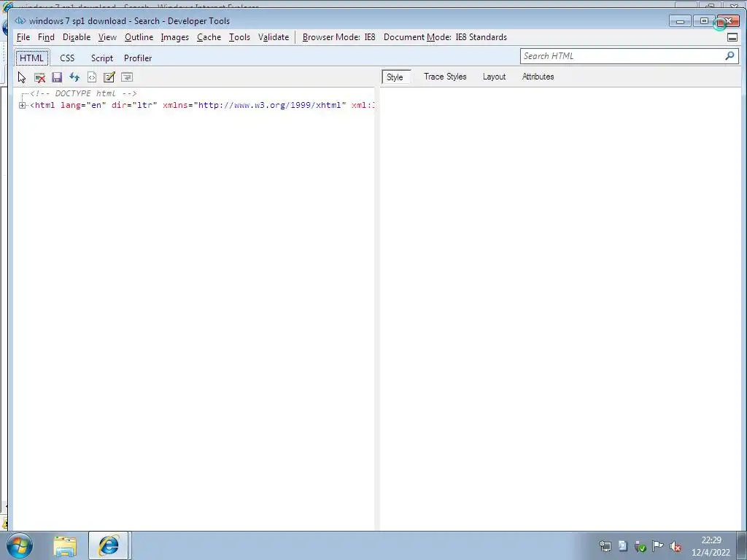Screen dimensions: 747x560
Task: Click the Developer Tools title bar icon
Action: point(20,21)
